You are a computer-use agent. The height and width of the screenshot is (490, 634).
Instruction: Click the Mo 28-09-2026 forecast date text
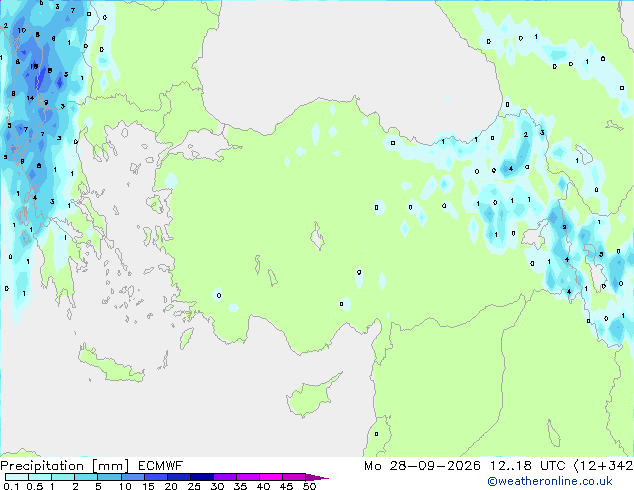pos(422,466)
